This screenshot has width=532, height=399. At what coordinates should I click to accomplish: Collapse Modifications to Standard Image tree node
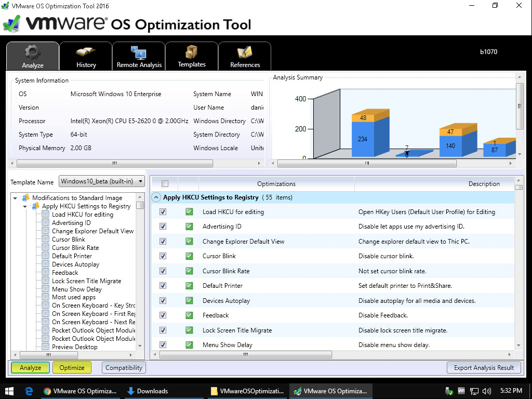(x=15, y=198)
